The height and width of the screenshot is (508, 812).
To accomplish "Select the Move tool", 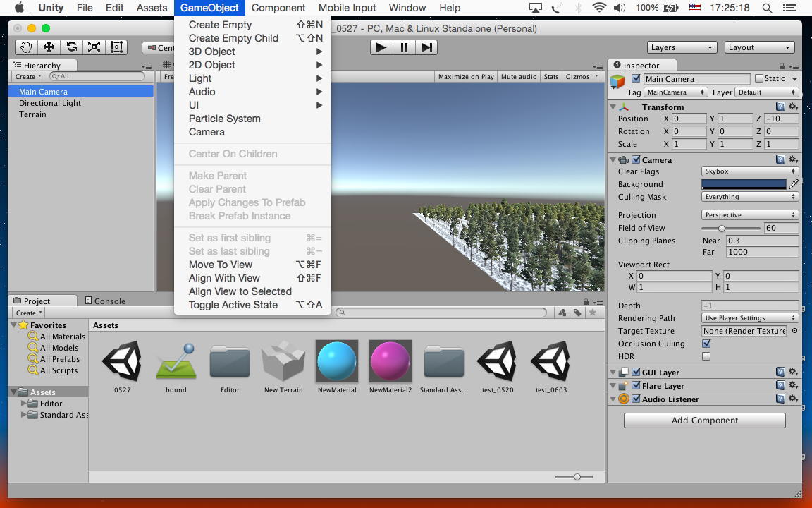I will 49,47.
